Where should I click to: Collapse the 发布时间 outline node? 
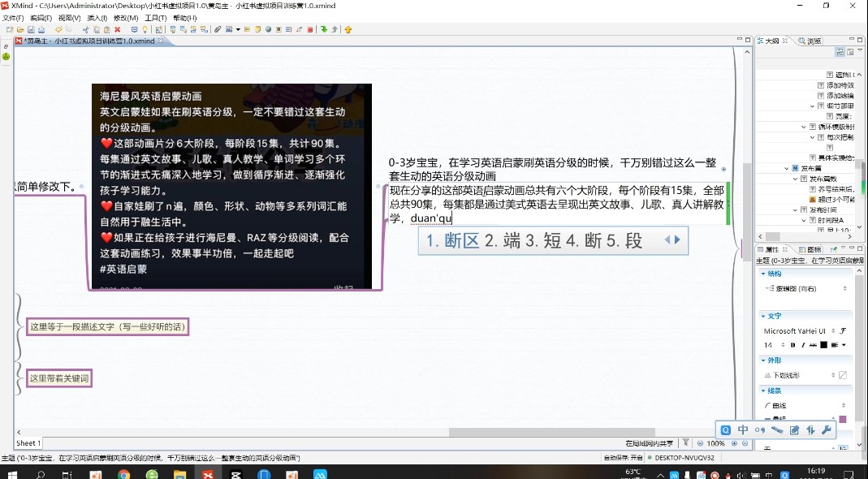point(795,210)
